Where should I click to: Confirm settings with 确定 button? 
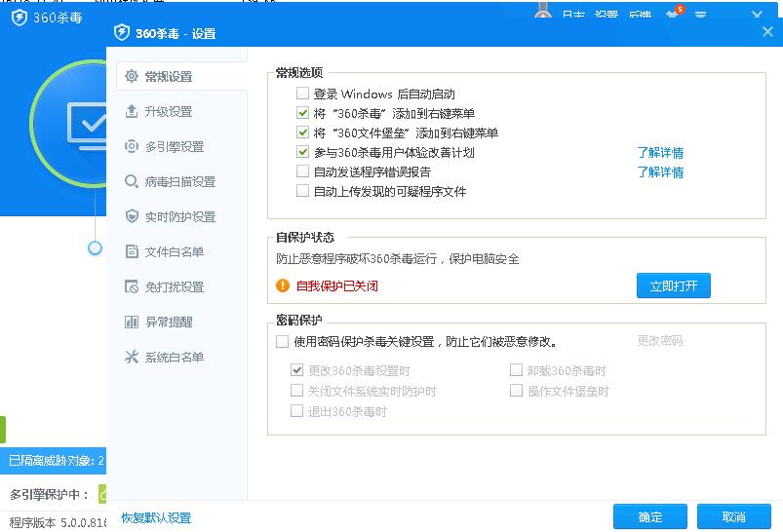pyautogui.click(x=650, y=516)
